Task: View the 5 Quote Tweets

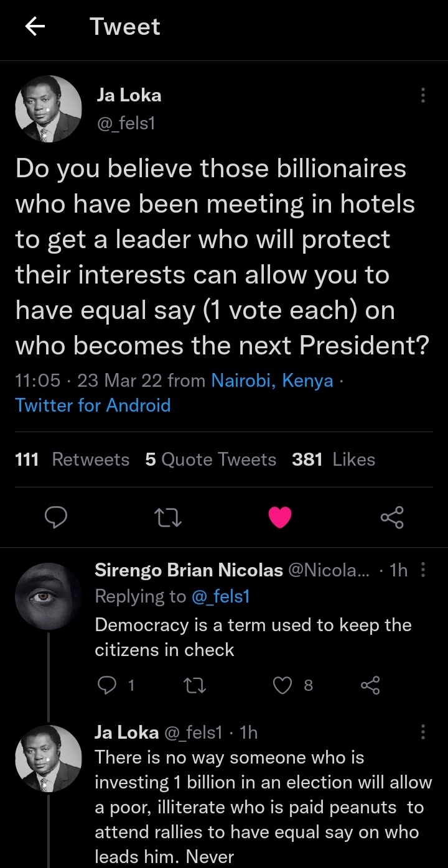Action: pyautogui.click(x=210, y=459)
